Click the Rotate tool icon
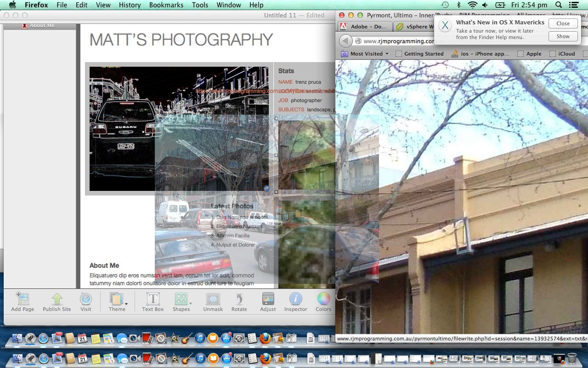This screenshot has width=588, height=368. [x=239, y=302]
